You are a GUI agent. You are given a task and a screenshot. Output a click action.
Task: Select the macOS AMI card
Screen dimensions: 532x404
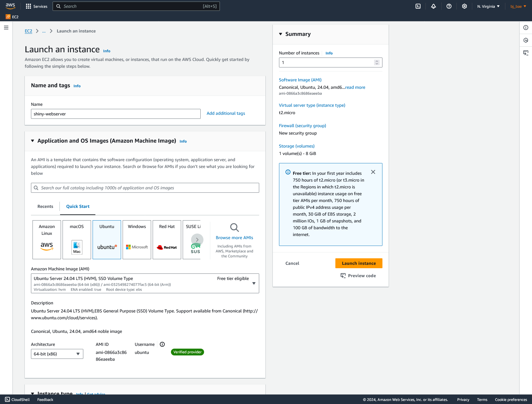click(76, 239)
